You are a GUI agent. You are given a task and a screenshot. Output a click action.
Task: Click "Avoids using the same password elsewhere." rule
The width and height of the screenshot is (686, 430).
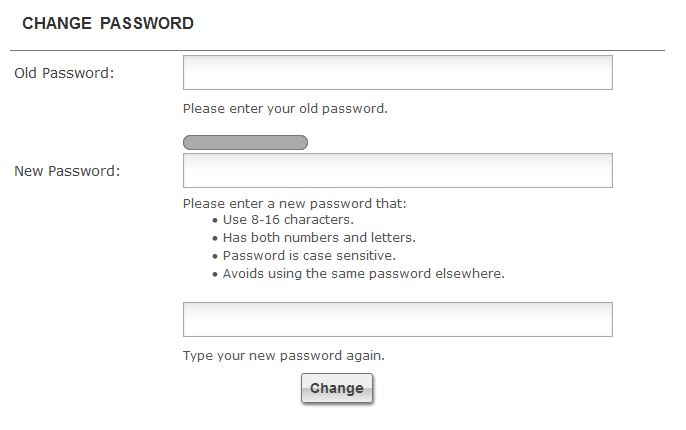[x=363, y=273]
